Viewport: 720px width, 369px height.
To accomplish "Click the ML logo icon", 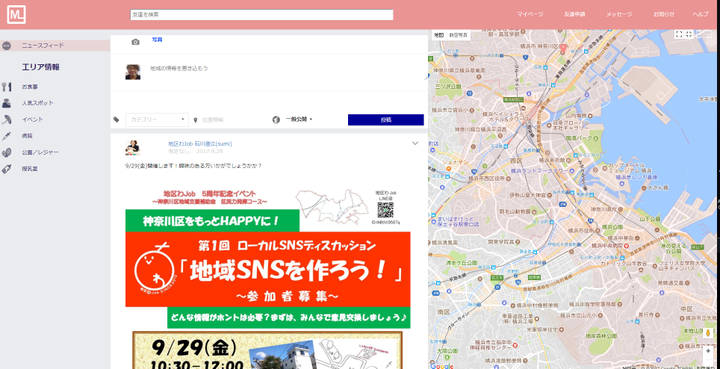I will coord(16,15).
